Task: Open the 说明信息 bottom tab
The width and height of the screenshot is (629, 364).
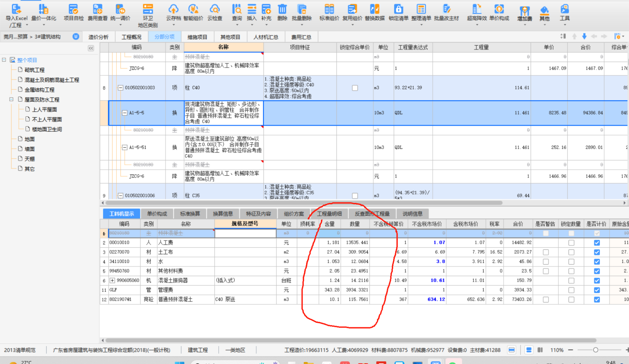Action: 412,214
